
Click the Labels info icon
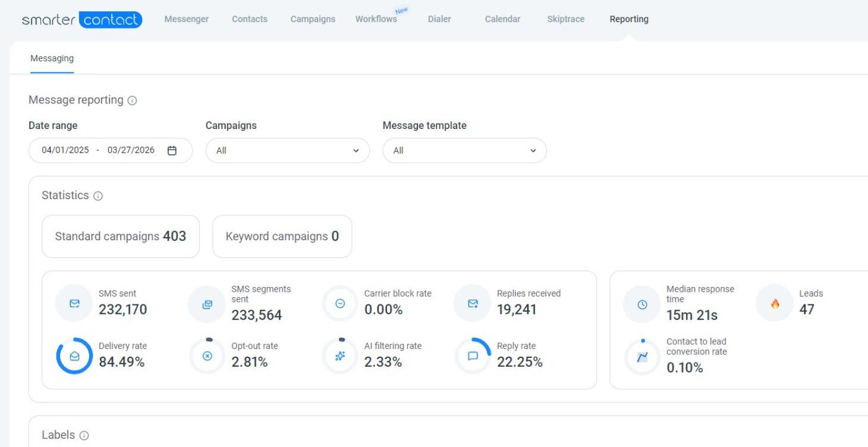84,436
